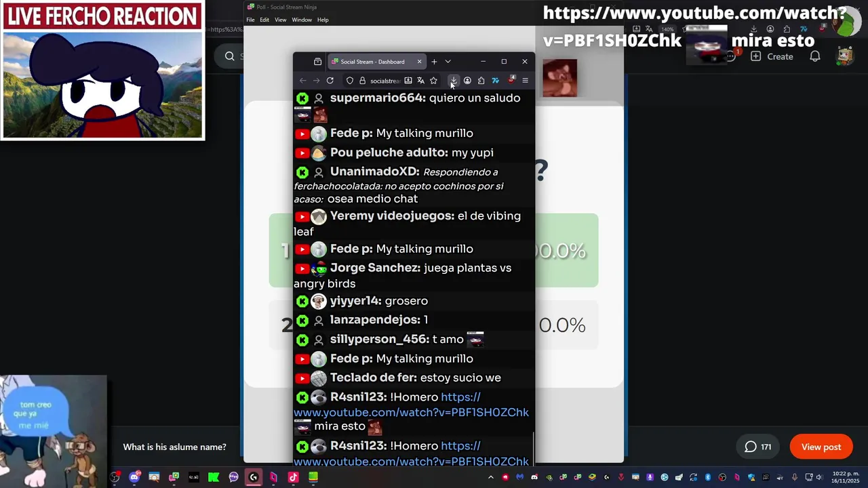Click the volume speaker tray icon

[x=821, y=477]
